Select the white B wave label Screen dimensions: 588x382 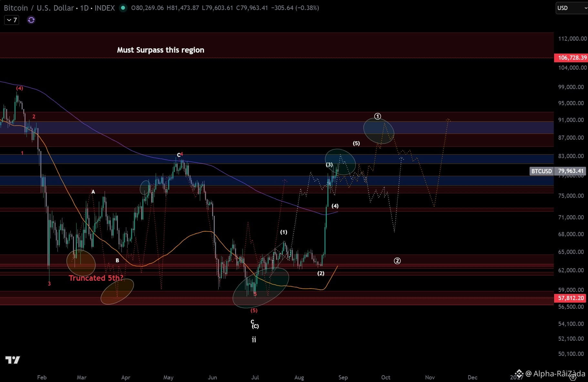pos(117,260)
